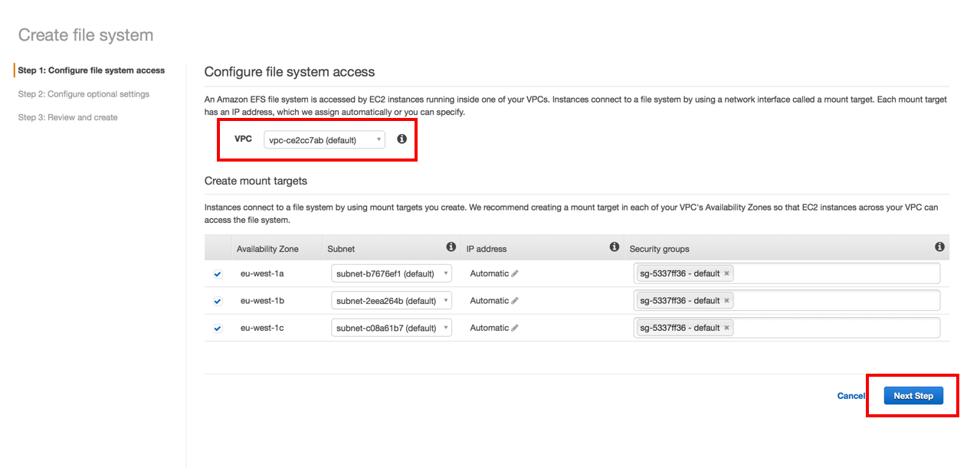
Task: Open subnet-c08a61b7 dropdown for eu-west-1c
Action: (392, 329)
